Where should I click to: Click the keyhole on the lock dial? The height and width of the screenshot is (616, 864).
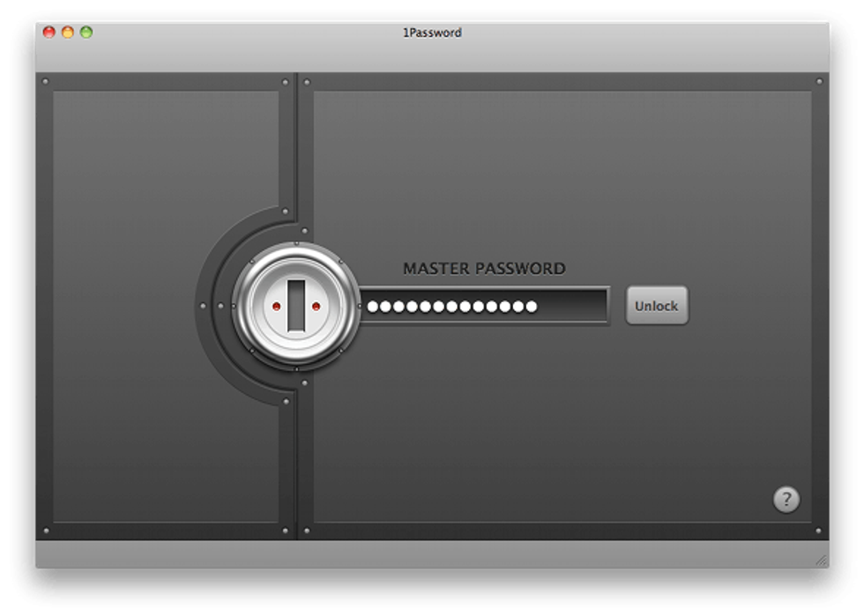click(295, 306)
